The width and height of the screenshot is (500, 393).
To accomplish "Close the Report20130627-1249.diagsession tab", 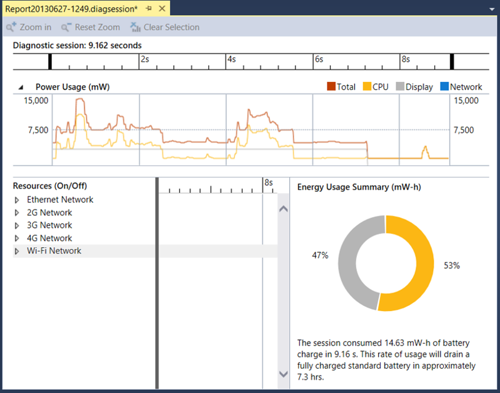I will (162, 9).
